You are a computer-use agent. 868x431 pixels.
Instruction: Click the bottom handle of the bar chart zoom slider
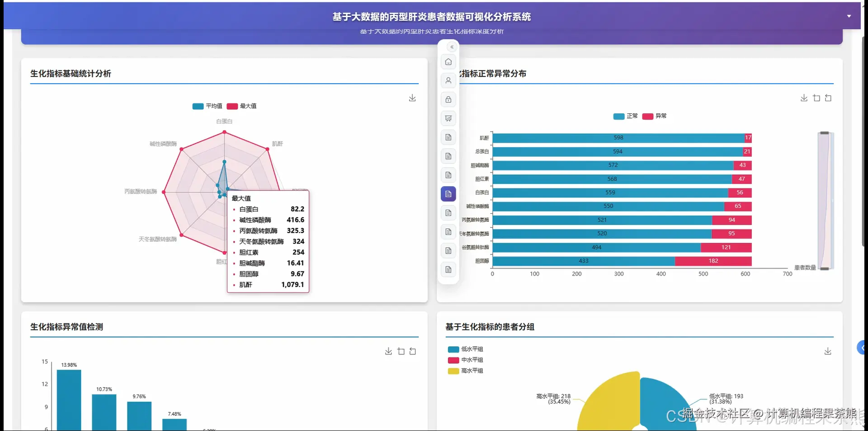coord(825,269)
